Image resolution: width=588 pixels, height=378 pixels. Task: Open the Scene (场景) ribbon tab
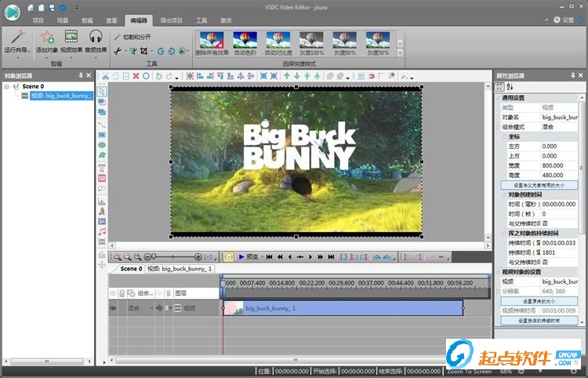point(62,20)
